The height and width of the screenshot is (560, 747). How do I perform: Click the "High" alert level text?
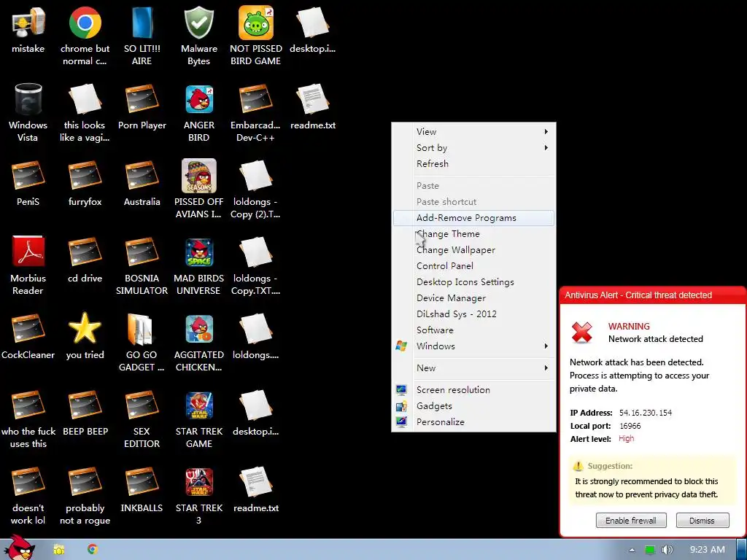click(x=626, y=438)
